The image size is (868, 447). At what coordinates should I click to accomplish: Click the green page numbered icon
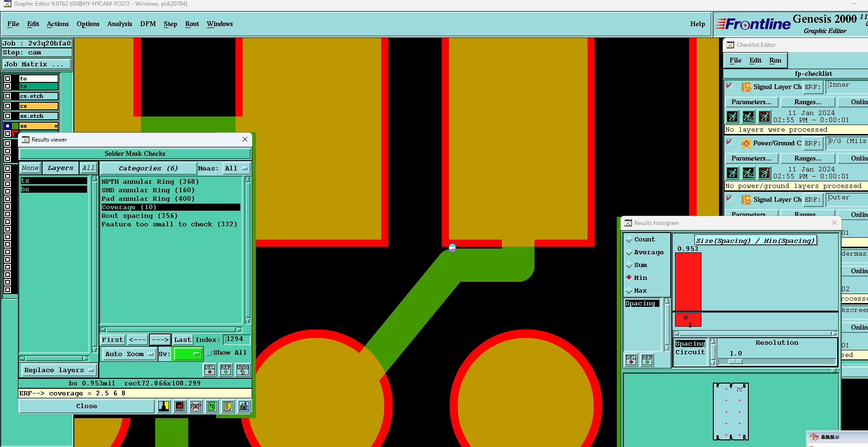tap(212, 406)
